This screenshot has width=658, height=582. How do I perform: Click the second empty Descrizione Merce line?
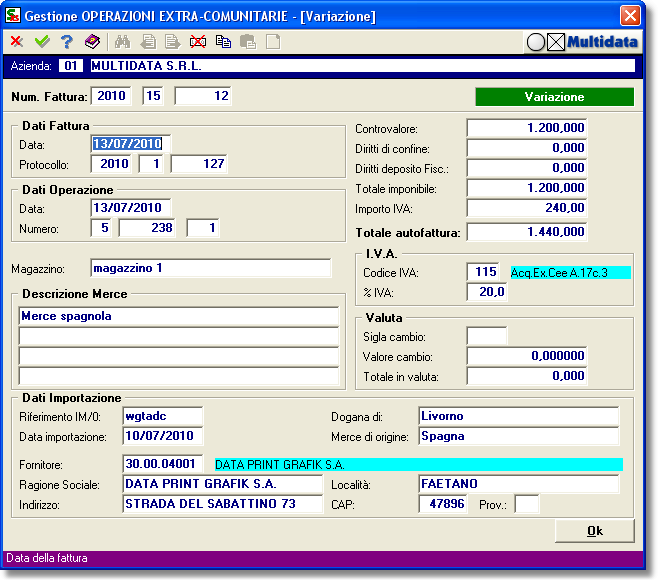(179, 337)
